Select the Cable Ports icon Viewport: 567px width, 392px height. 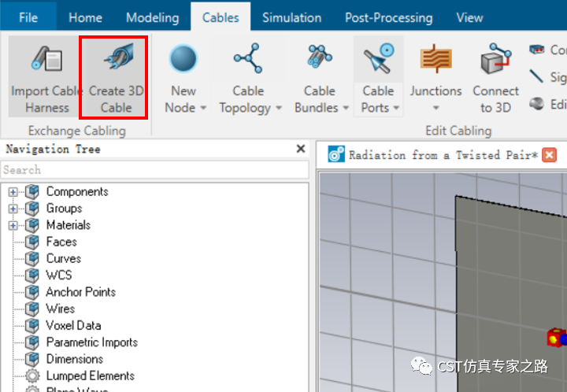coord(378,58)
